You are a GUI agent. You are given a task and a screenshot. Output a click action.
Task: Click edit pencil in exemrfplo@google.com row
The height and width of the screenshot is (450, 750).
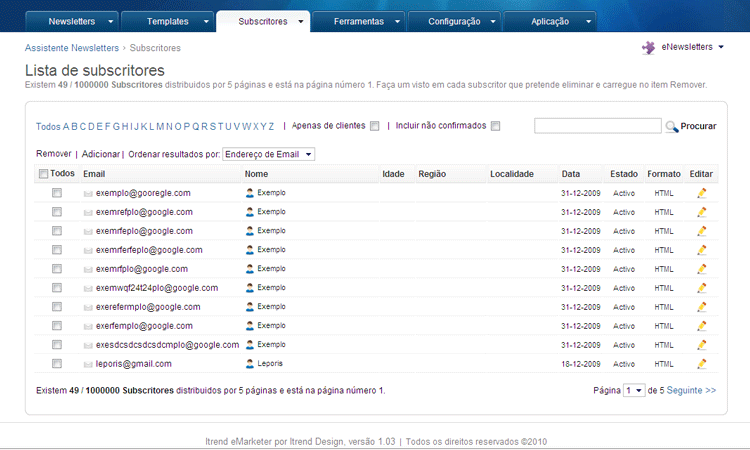tap(701, 269)
